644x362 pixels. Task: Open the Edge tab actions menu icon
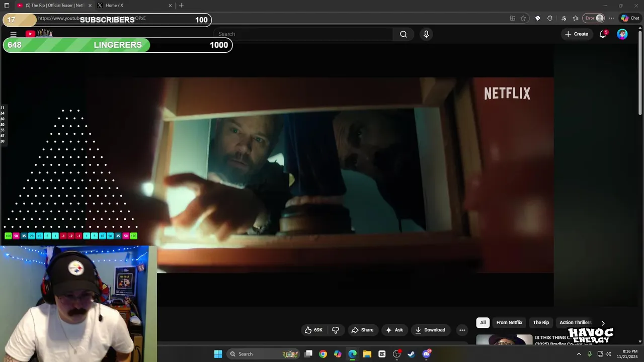7,6
